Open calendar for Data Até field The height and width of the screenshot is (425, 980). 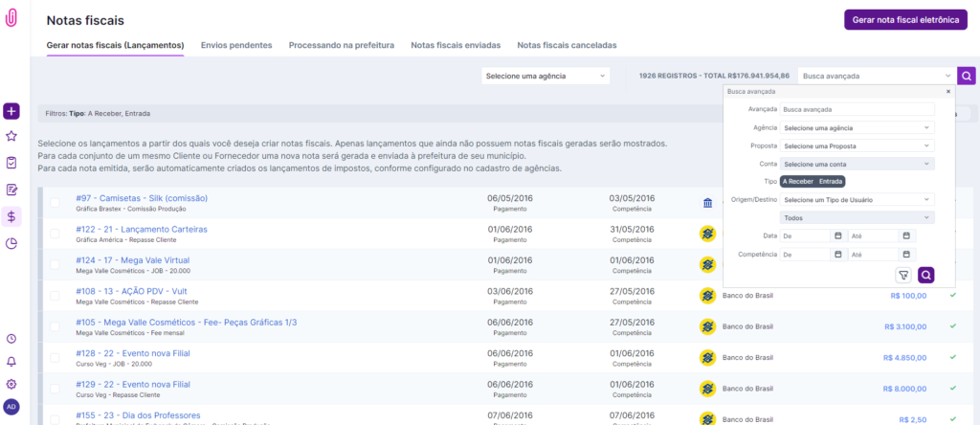pyautogui.click(x=905, y=236)
